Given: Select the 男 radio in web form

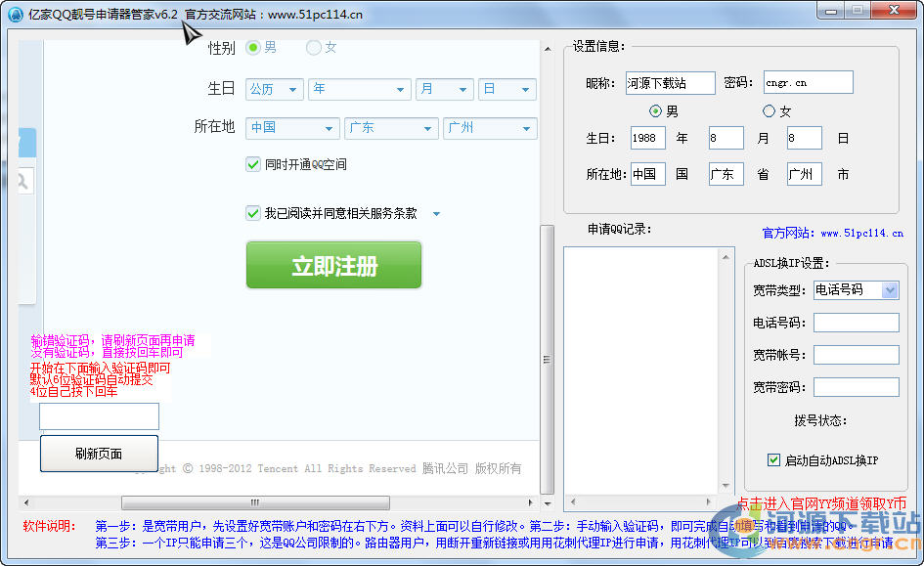Looking at the screenshot, I should (x=253, y=47).
